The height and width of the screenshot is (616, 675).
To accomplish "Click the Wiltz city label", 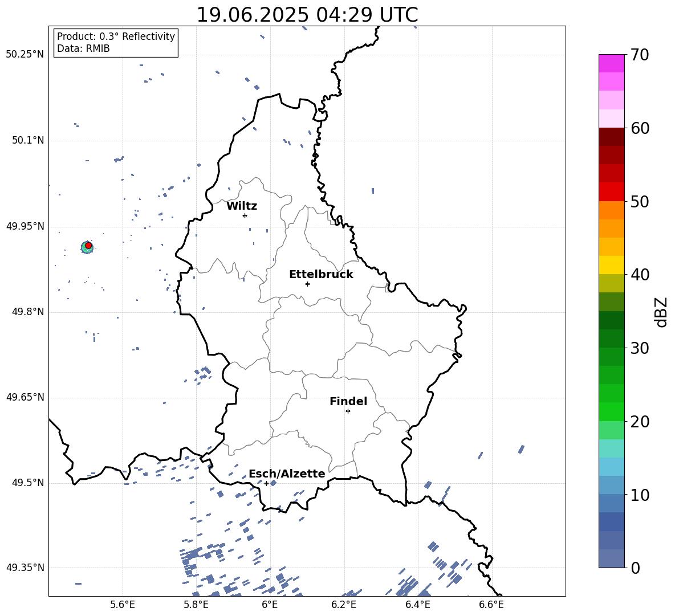I will 242,206.
